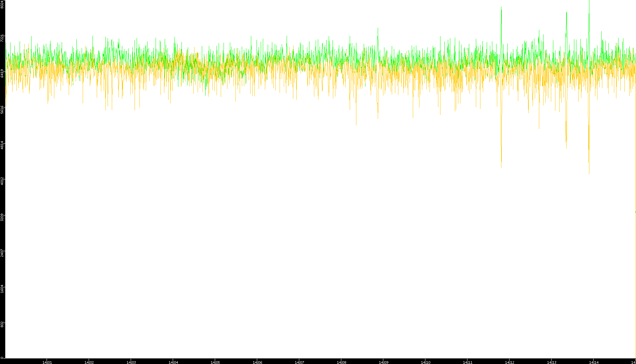Click the 14:14 time axis label
636x364 pixels.
click(x=594, y=362)
